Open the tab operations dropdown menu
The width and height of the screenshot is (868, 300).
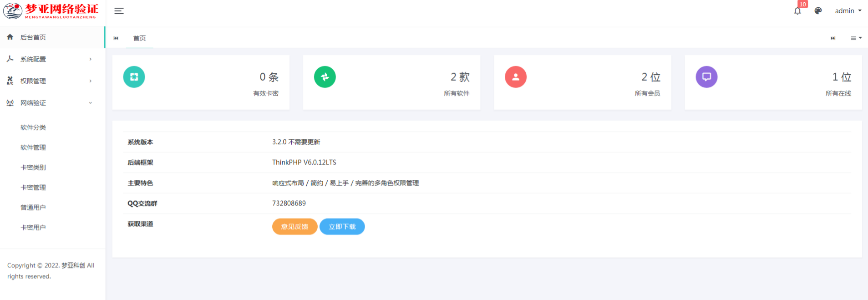click(856, 38)
